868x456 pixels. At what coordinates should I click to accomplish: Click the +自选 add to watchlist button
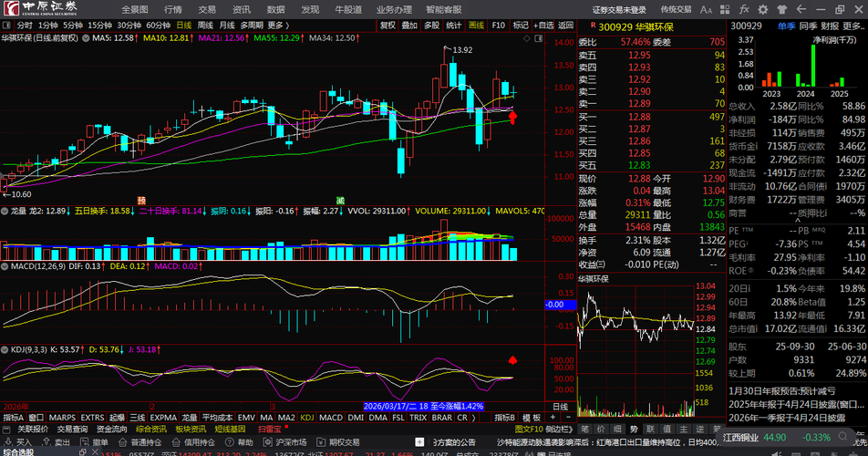[x=543, y=26]
